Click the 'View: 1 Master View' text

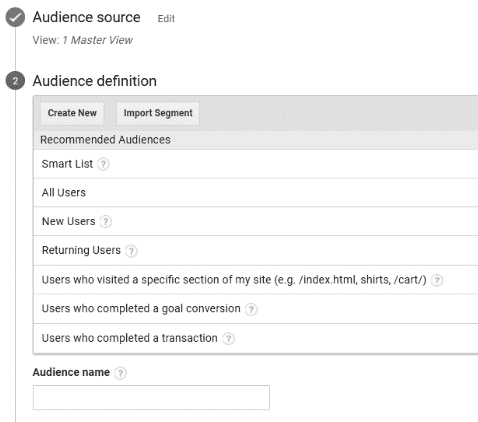coord(83,40)
